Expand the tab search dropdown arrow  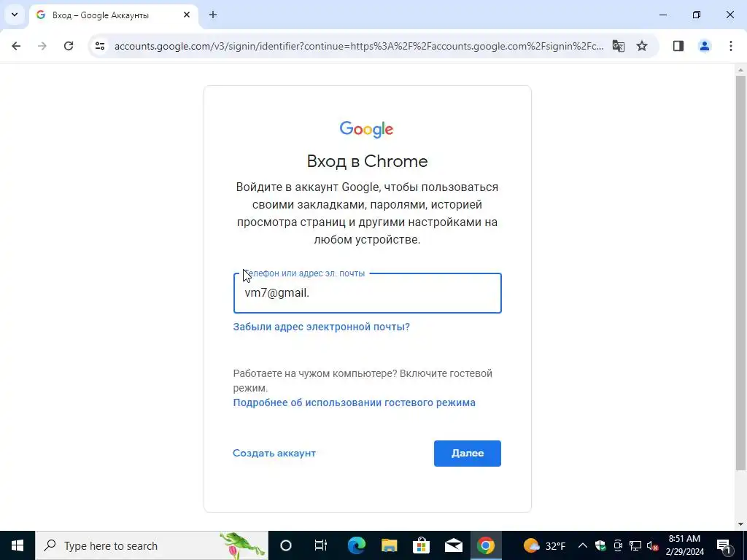[15, 15]
